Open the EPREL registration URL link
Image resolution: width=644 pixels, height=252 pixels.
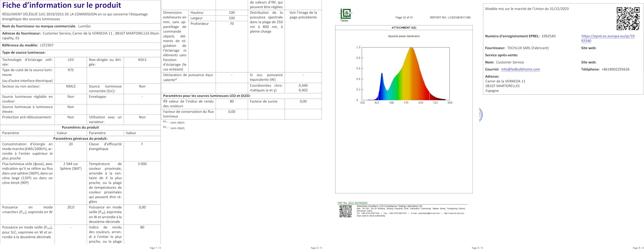pos(608,39)
